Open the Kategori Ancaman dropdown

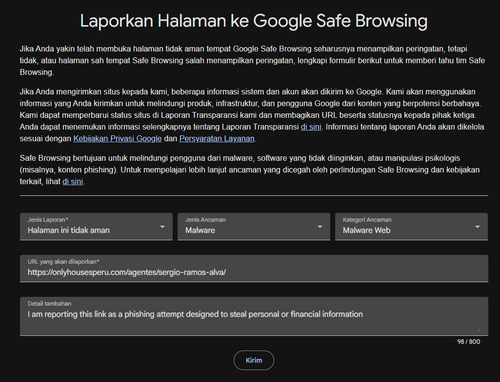(x=411, y=227)
